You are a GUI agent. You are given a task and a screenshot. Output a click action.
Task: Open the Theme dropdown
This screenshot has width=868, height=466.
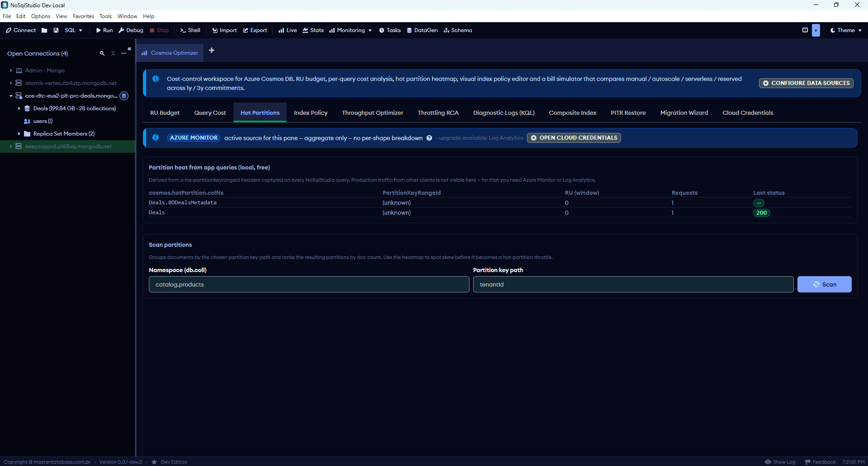(x=846, y=30)
